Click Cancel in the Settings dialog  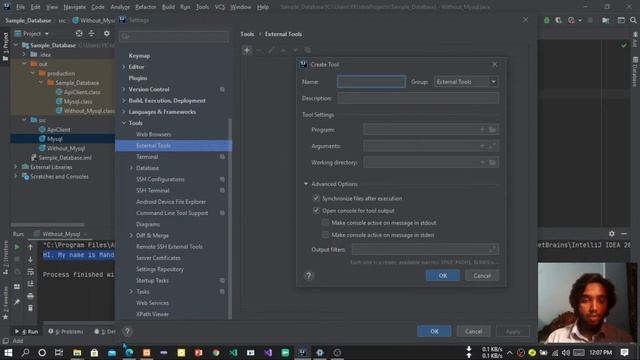[473, 331]
